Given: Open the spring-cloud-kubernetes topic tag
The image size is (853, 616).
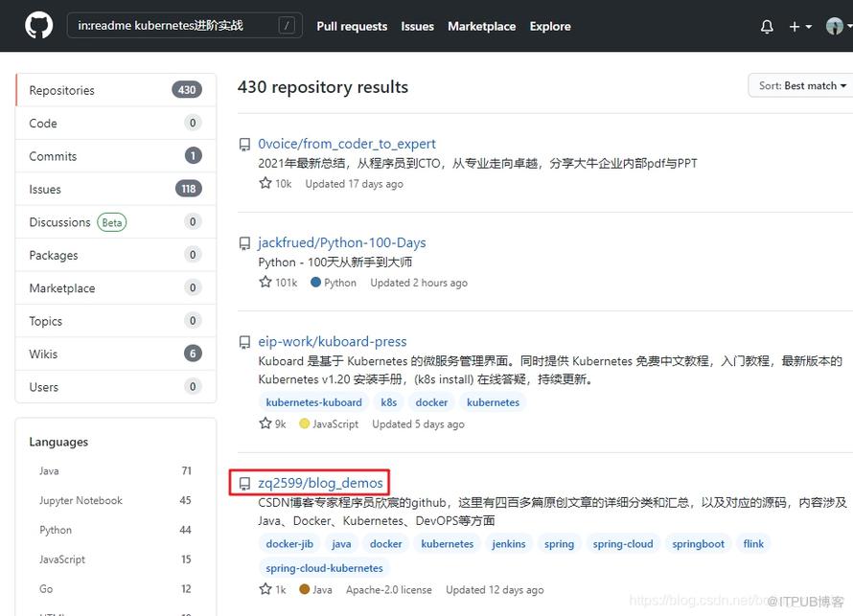Looking at the screenshot, I should point(324,568).
